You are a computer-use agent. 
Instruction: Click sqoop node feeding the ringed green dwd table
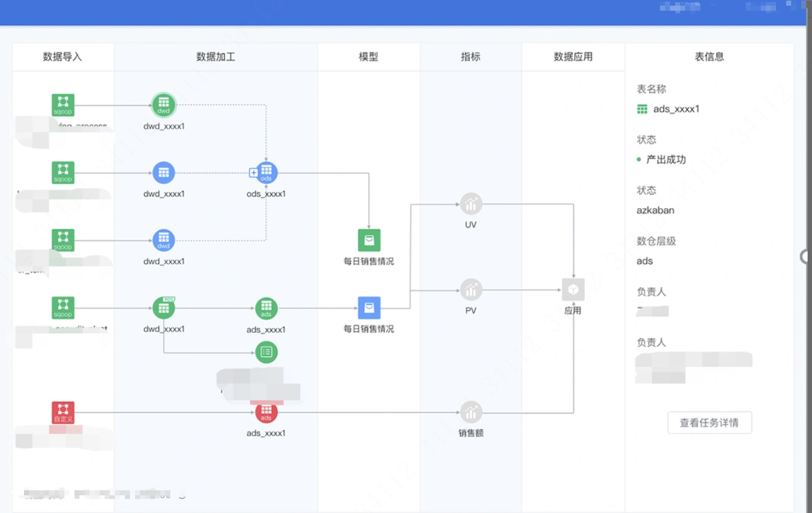[63, 105]
